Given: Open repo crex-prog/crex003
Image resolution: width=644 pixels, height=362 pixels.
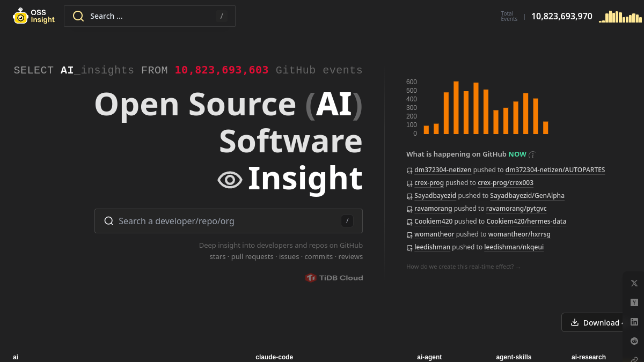Looking at the screenshot, I should coord(506,183).
